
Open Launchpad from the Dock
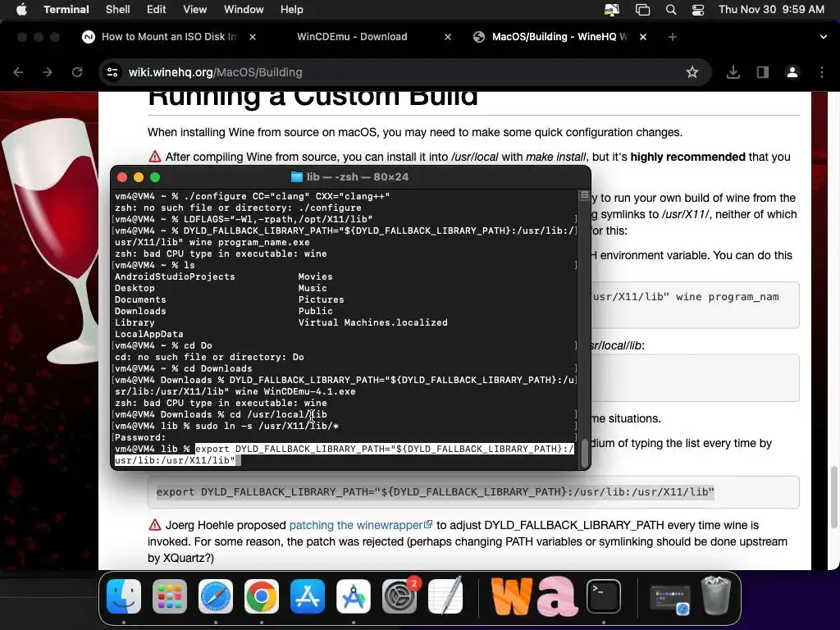coord(170,596)
